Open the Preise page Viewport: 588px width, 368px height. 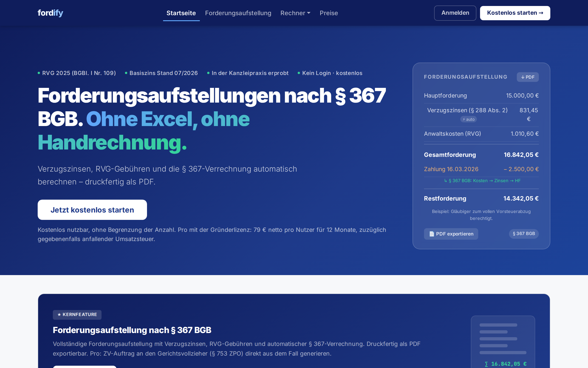click(328, 13)
